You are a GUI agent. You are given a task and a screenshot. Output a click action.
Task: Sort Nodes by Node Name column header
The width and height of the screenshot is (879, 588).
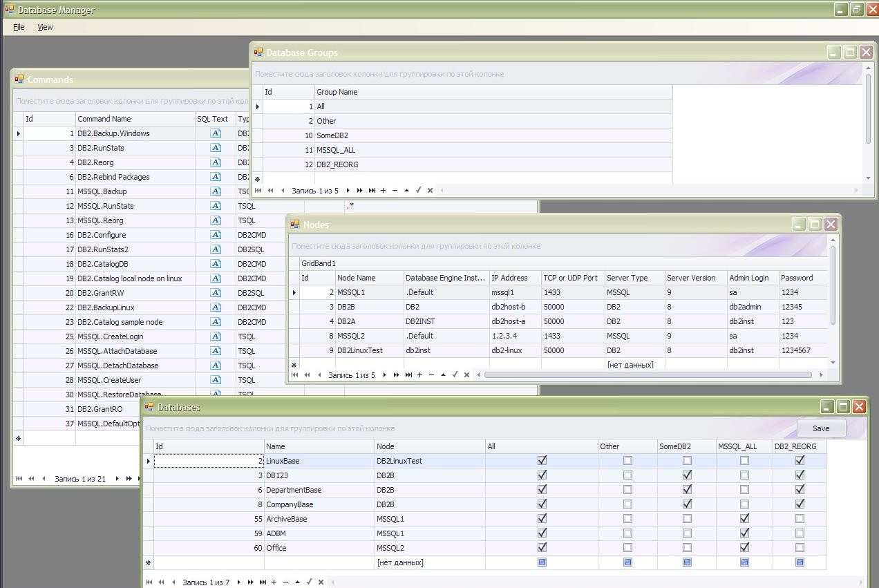(x=370, y=278)
